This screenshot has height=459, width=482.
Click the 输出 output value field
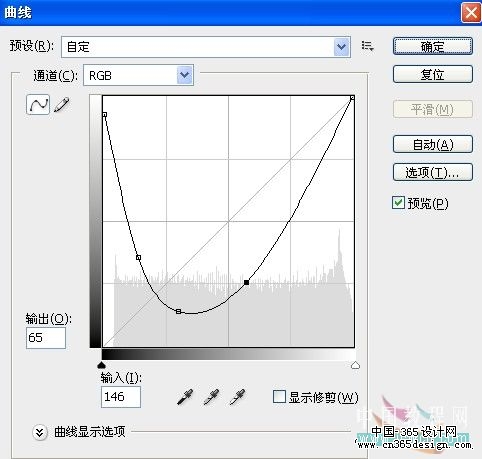click(x=46, y=338)
